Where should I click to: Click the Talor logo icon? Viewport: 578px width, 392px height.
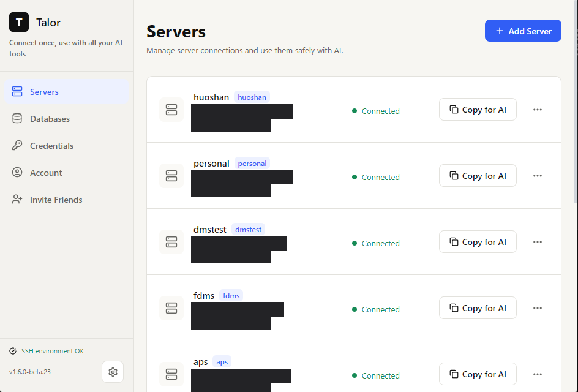pyautogui.click(x=19, y=22)
